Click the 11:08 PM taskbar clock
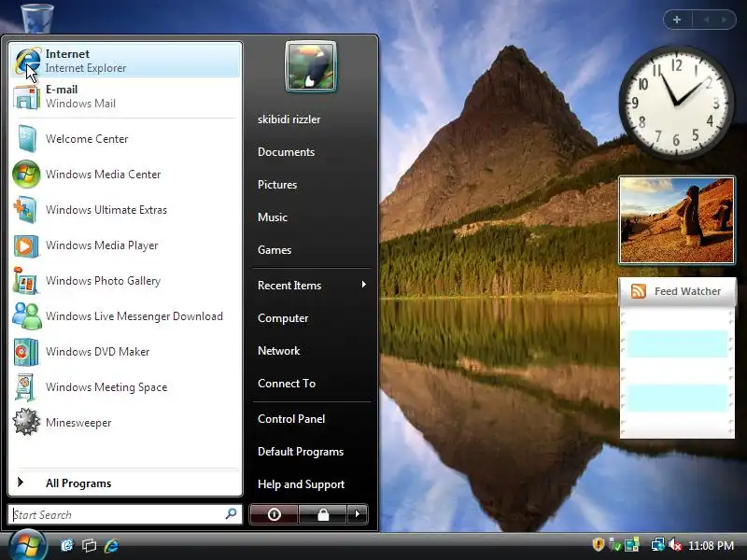The image size is (747, 560). [711, 545]
